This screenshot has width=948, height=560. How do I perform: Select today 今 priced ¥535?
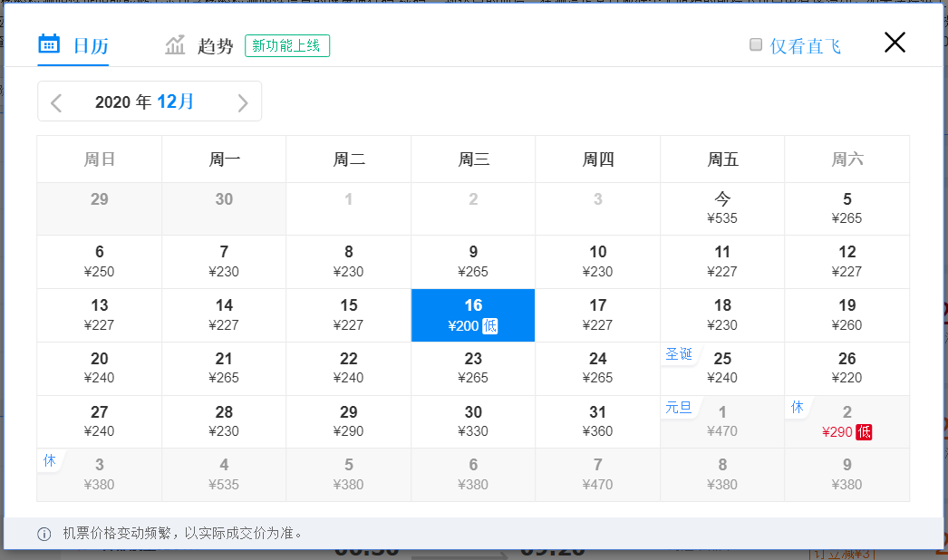[722, 208]
